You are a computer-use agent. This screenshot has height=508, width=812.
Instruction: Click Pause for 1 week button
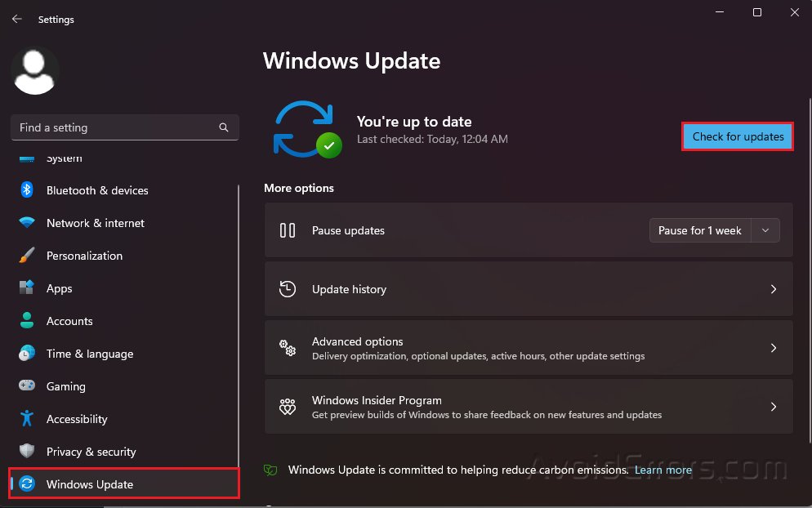700,230
